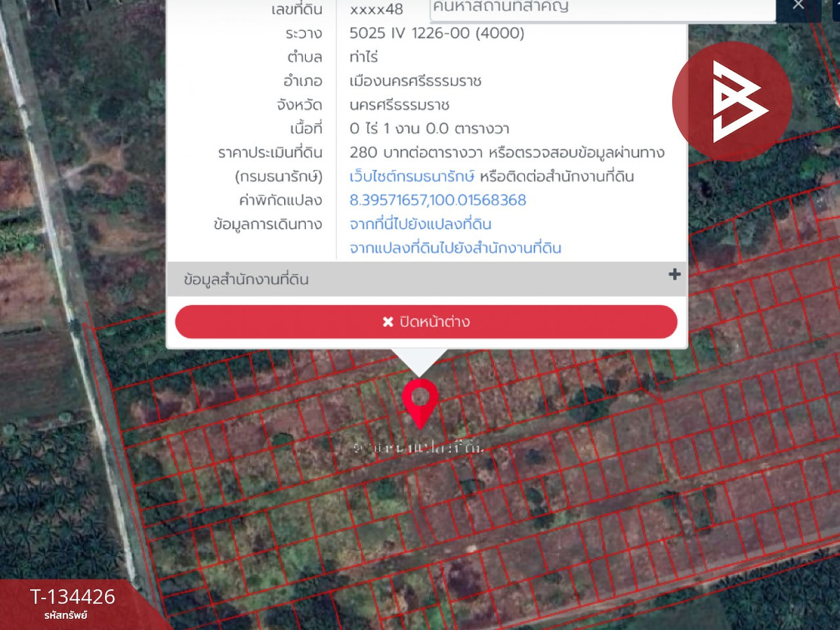Open the จากแปลงที่ดินไปยังสำนักงานที่ดิน route link
Screen dimensions: 840x630
tap(455, 248)
